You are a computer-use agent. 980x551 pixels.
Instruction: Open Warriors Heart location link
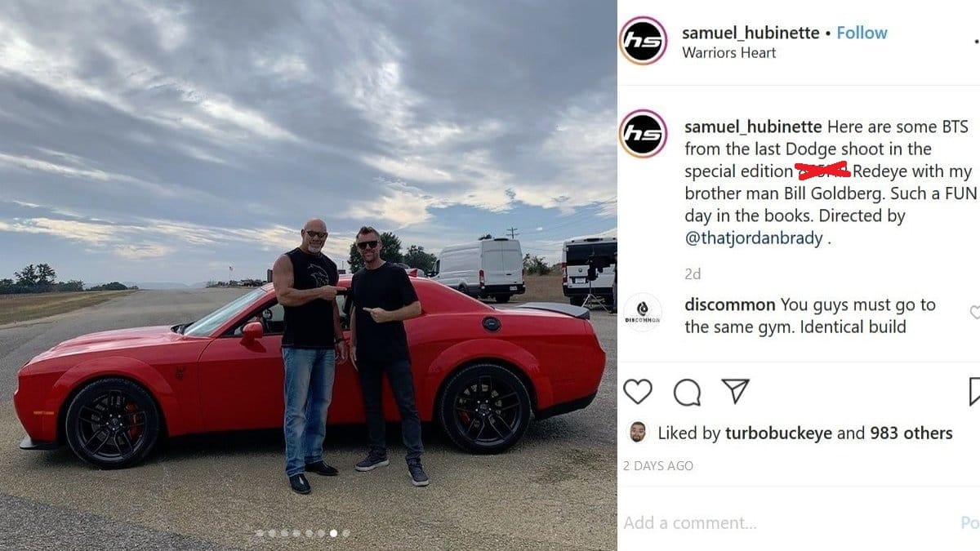[x=729, y=53]
